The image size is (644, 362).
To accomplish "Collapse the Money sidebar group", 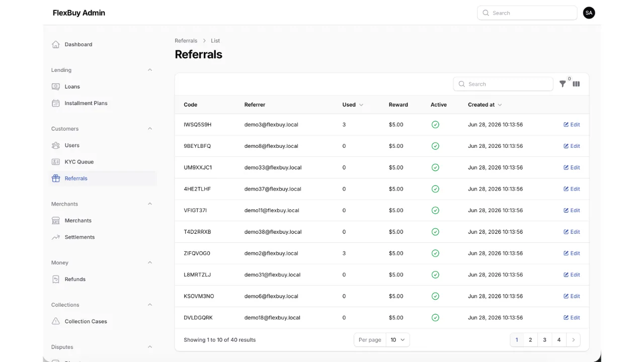I will 150,262.
